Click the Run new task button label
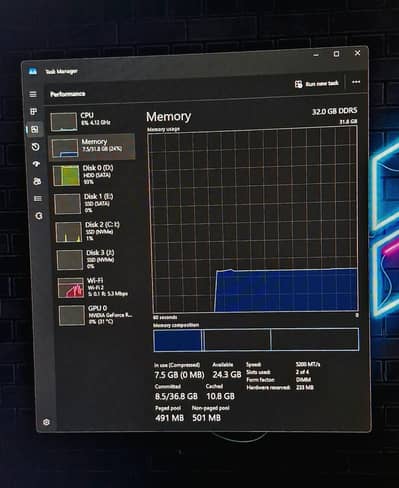The height and width of the screenshot is (488, 399). [322, 84]
